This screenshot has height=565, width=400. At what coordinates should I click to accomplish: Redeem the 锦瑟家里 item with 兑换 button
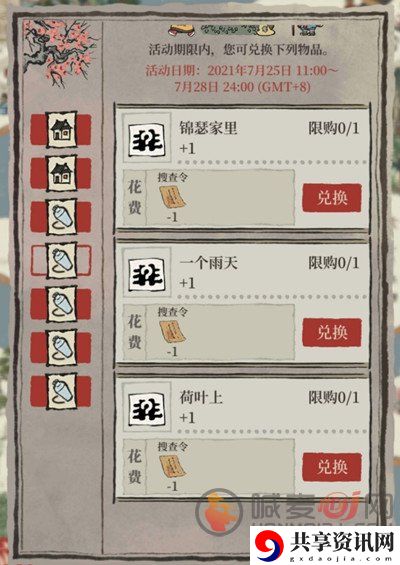(332, 197)
